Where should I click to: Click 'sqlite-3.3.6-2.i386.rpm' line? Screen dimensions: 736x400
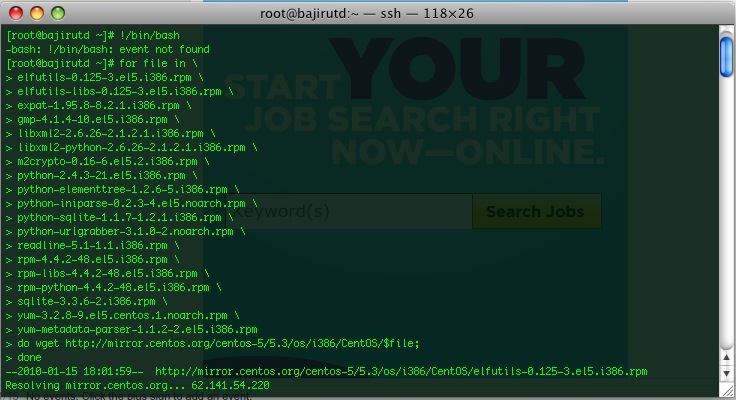[x=86, y=301]
